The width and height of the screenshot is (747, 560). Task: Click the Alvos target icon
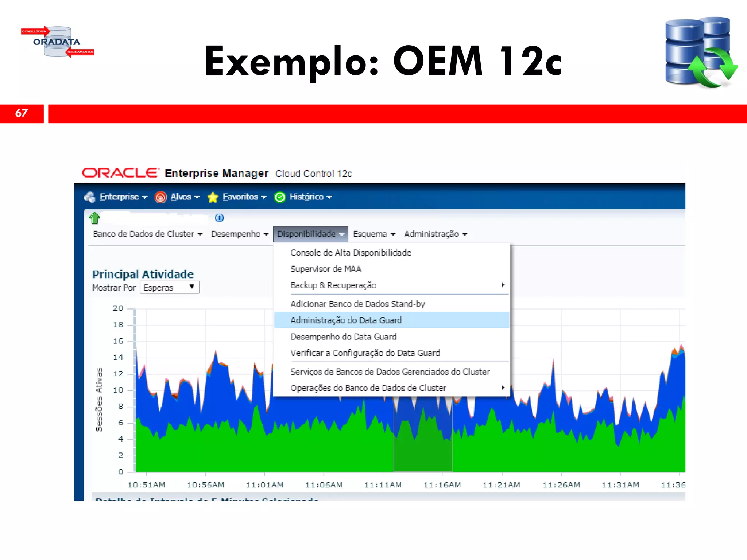pos(160,197)
